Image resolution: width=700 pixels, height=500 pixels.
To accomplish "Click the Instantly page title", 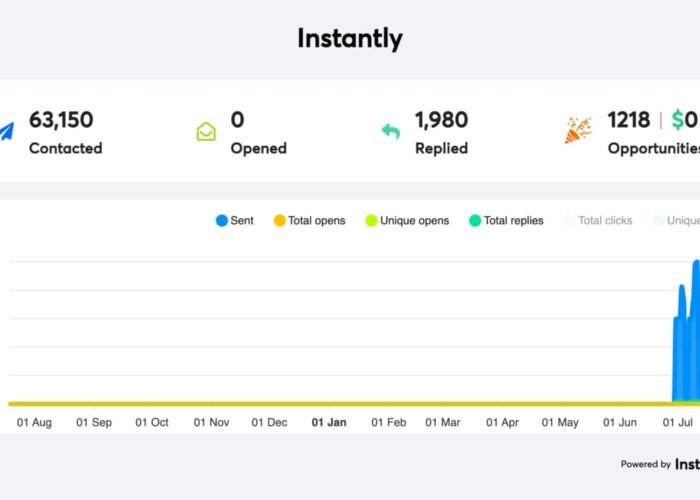I will tap(350, 39).
